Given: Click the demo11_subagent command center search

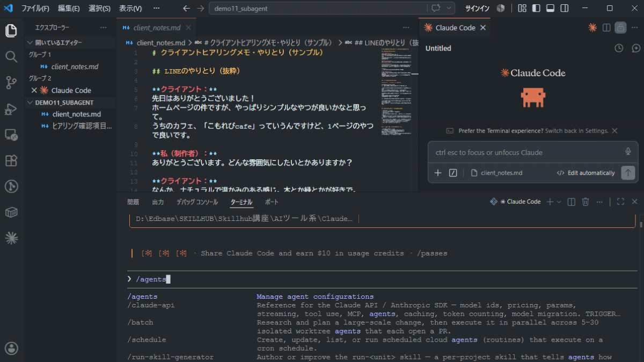Looking at the screenshot, I should pyautogui.click(x=318, y=8).
